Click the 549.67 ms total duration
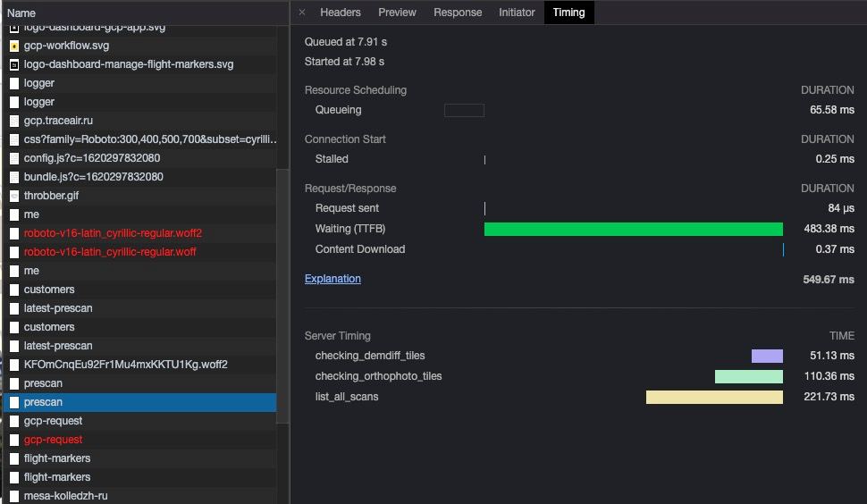The image size is (867, 504). [829, 280]
